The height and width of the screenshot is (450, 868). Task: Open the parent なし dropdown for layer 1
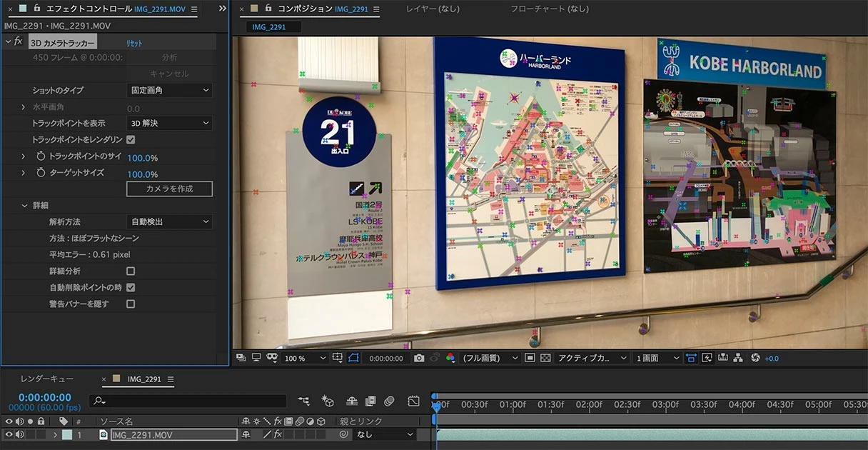tap(385, 434)
